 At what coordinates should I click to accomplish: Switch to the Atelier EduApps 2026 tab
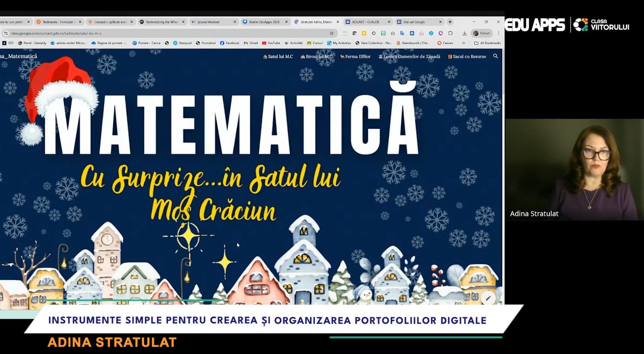(x=265, y=22)
